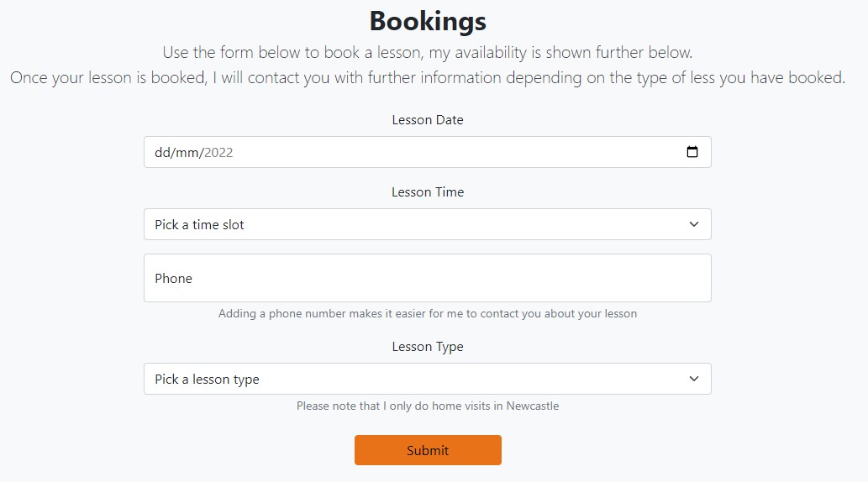Click the 'Lesson Time' label
The image size is (868, 482).
coord(428,192)
